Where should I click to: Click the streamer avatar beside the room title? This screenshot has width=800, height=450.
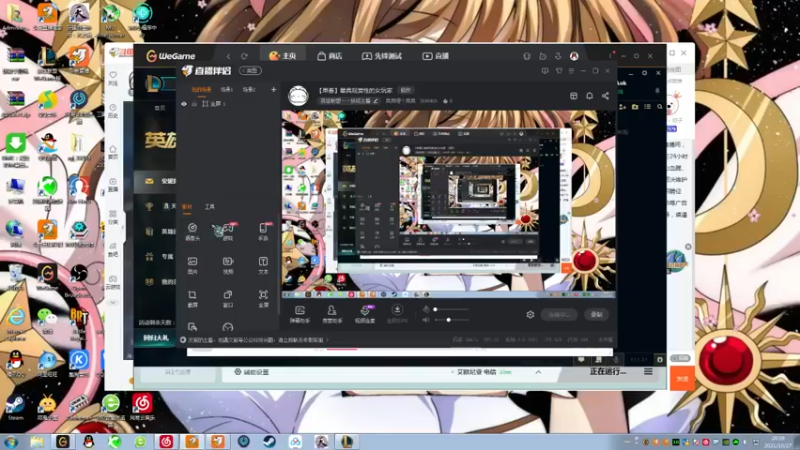298,95
